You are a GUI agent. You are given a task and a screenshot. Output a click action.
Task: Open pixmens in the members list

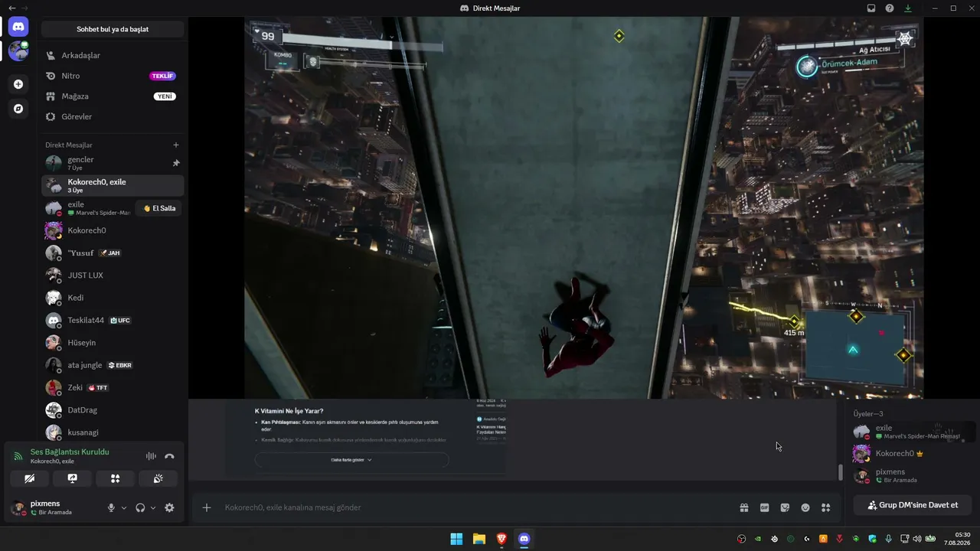click(x=913, y=476)
